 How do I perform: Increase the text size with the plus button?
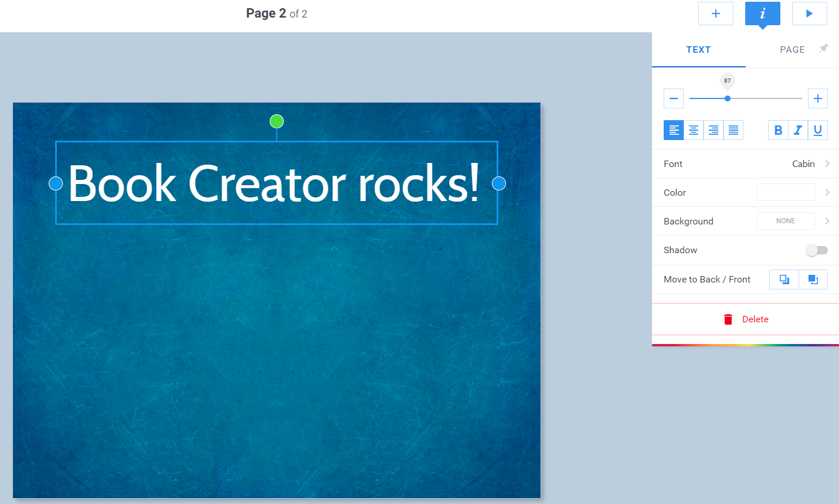817,98
